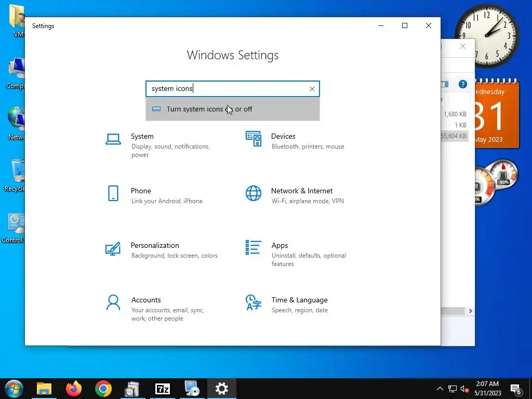
Task: Click the blue help icon in background window
Action: tap(463, 84)
